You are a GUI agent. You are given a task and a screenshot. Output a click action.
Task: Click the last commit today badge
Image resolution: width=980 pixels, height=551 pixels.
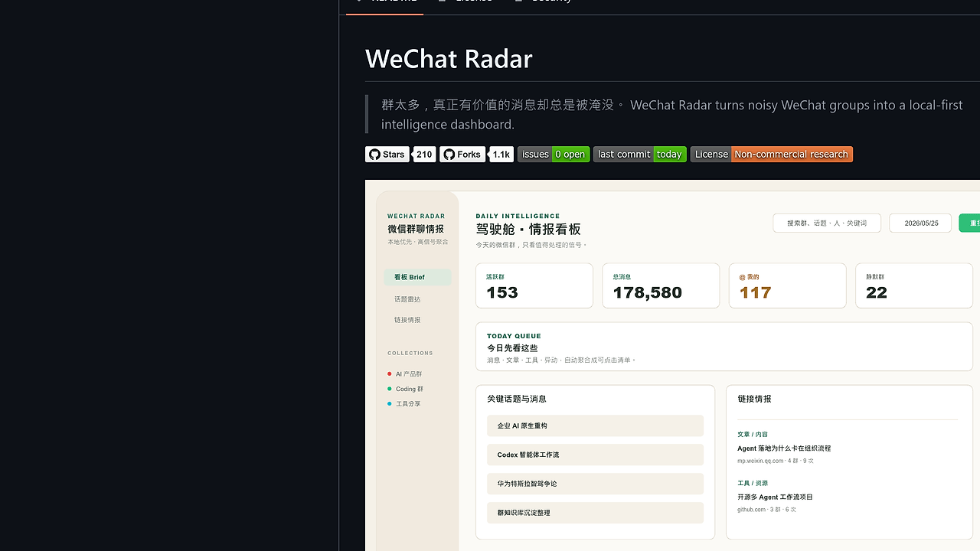point(640,155)
